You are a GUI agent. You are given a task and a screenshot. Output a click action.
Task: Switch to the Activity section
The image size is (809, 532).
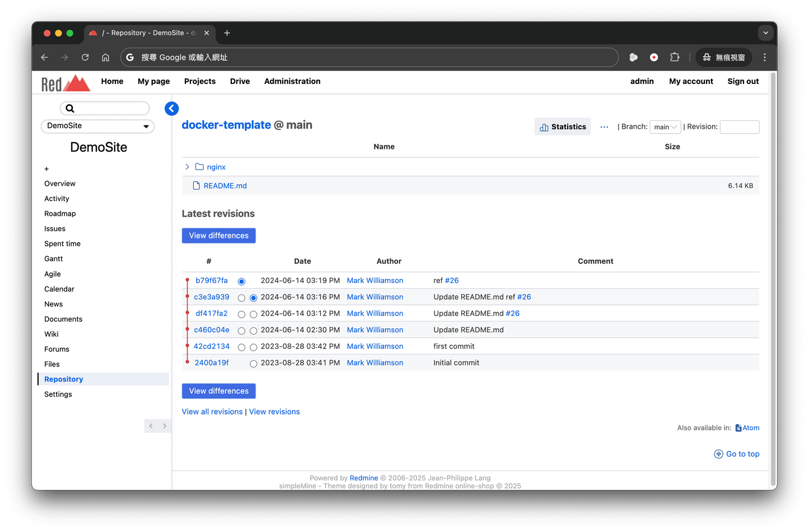point(57,198)
